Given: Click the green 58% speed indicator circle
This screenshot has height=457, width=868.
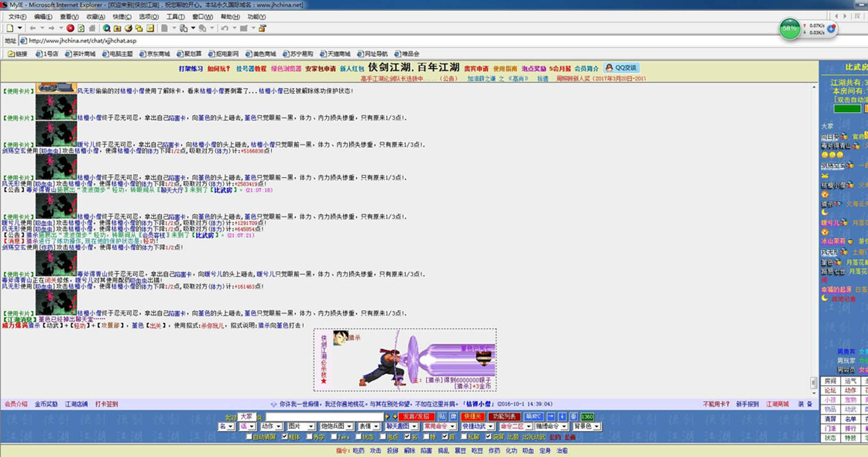Looking at the screenshot, I should click(x=790, y=28).
